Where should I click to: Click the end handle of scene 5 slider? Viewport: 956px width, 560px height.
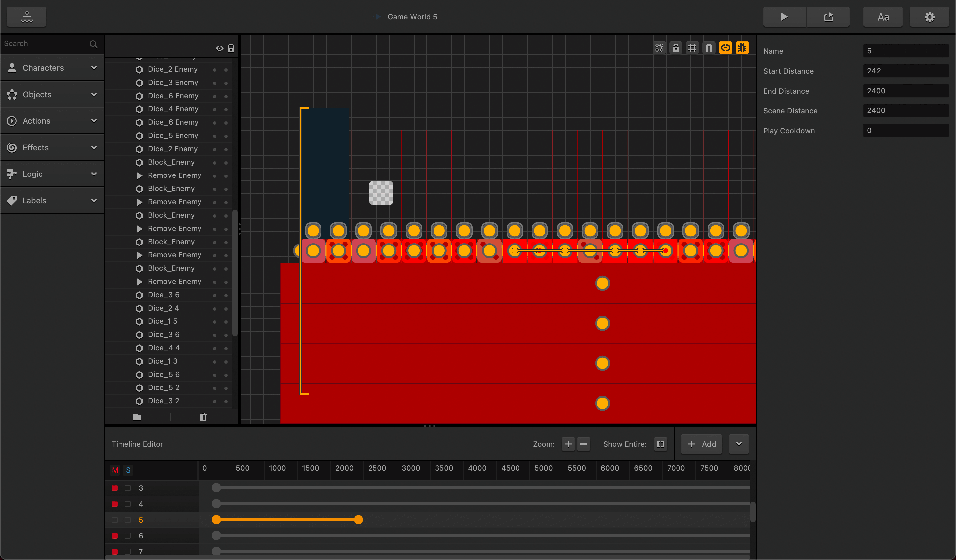[358, 520]
